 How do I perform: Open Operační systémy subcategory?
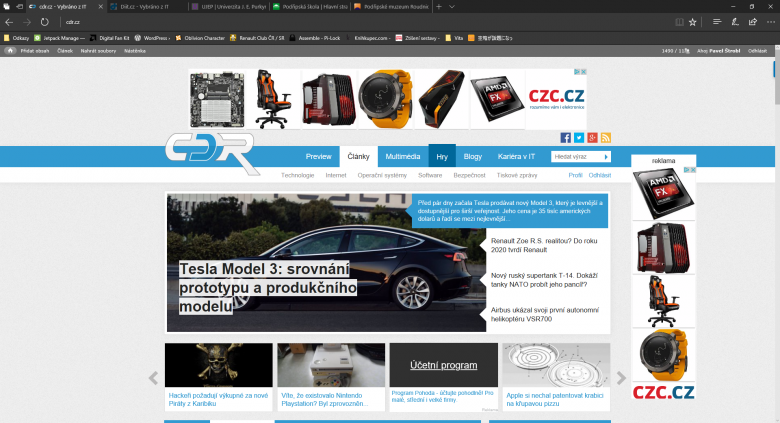(x=382, y=175)
